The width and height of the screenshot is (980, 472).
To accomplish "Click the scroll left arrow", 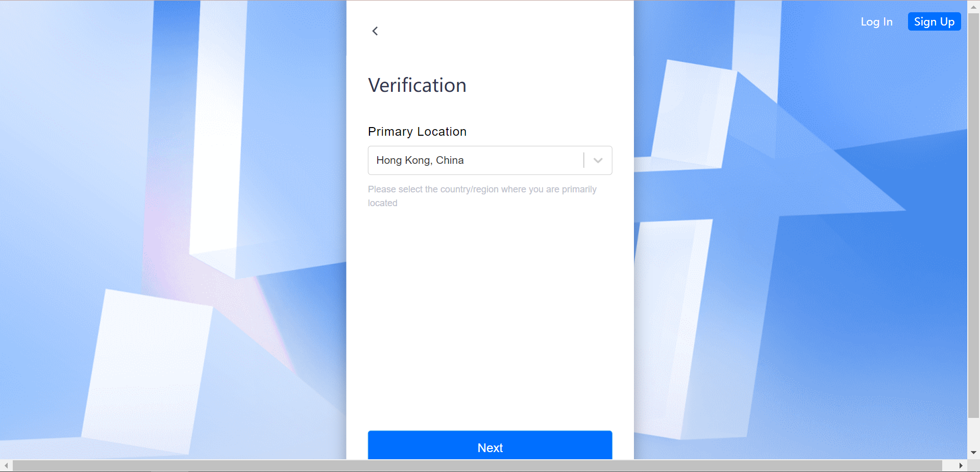I will 6,466.
